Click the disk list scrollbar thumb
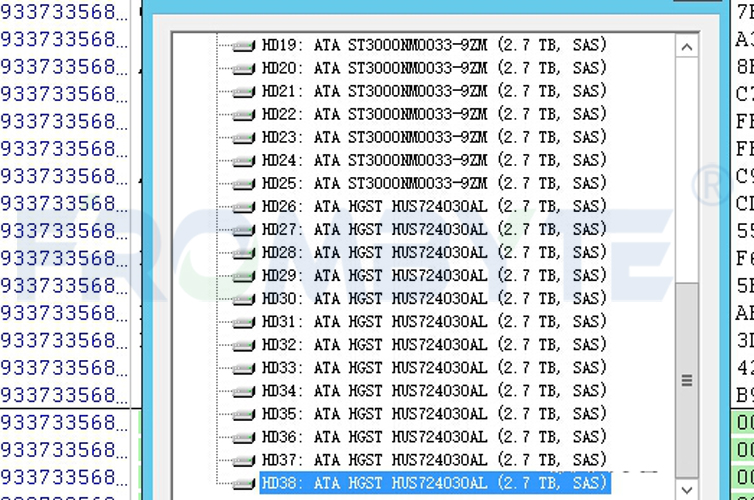754x500 pixels. [687, 380]
